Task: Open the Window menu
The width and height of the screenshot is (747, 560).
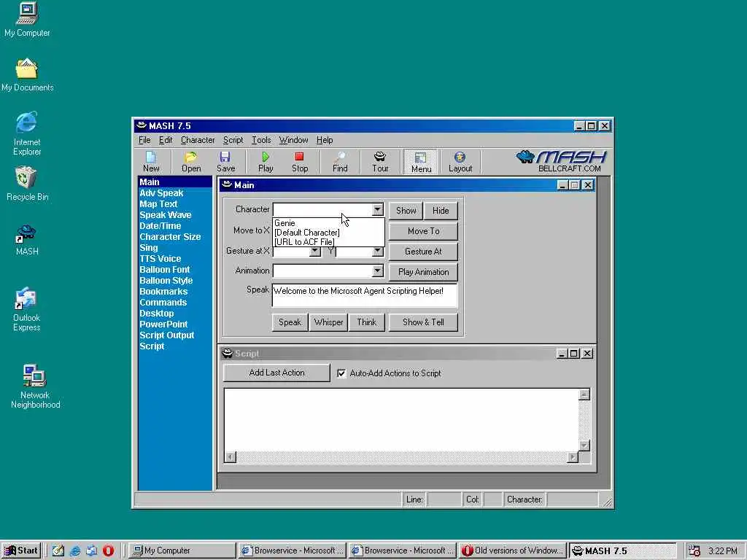Action: click(293, 140)
